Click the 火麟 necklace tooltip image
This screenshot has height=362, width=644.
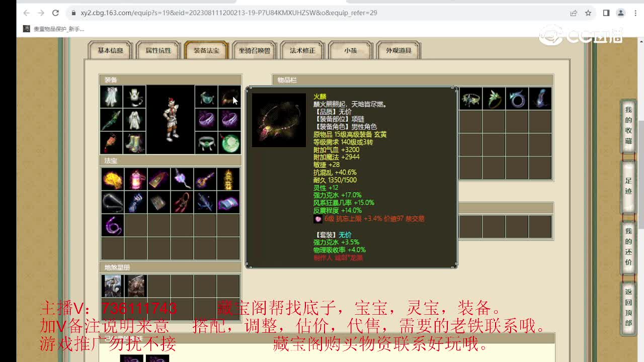(x=279, y=120)
